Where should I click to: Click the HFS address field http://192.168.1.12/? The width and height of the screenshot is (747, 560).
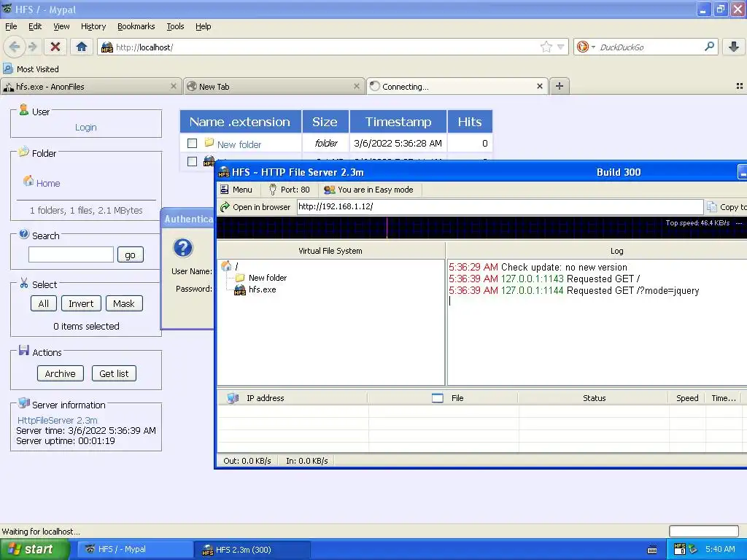(500, 206)
